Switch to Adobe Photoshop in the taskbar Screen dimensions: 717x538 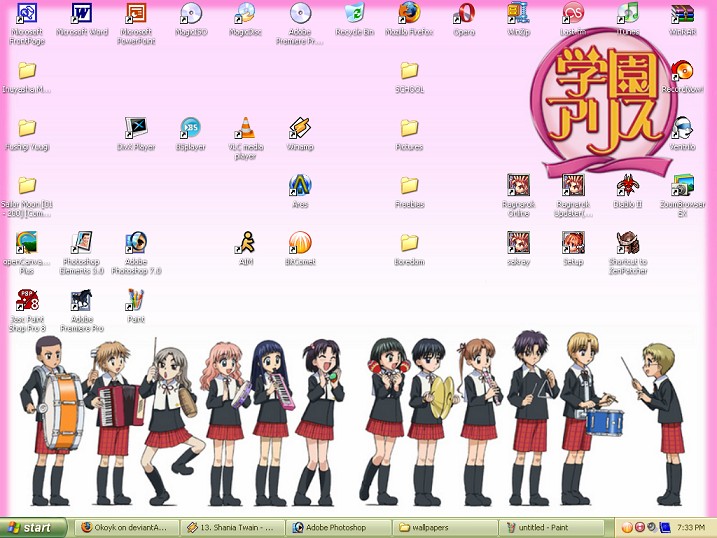click(x=338, y=528)
